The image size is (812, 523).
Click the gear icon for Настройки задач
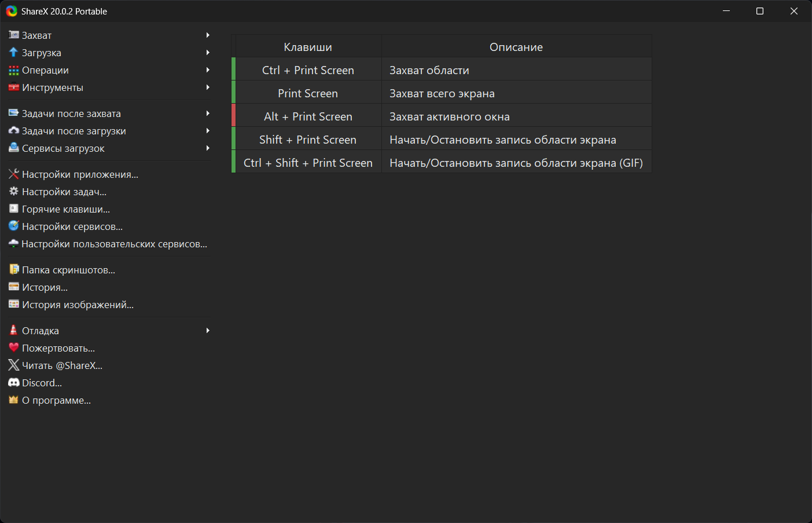[14, 192]
